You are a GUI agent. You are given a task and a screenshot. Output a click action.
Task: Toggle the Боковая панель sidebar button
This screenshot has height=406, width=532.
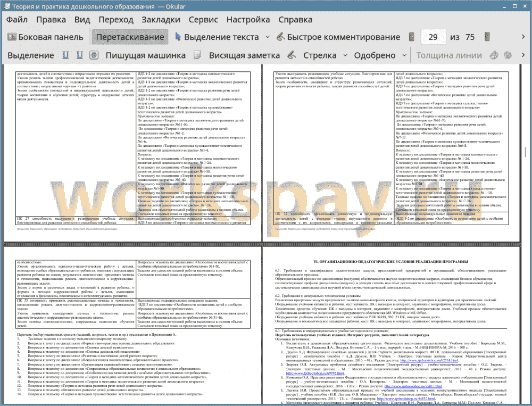coord(45,37)
